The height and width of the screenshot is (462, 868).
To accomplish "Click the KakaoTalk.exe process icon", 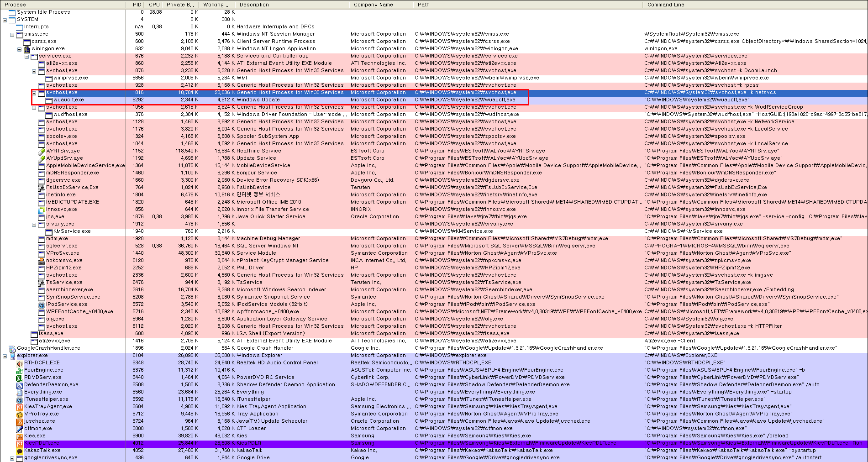I will [x=20, y=451].
